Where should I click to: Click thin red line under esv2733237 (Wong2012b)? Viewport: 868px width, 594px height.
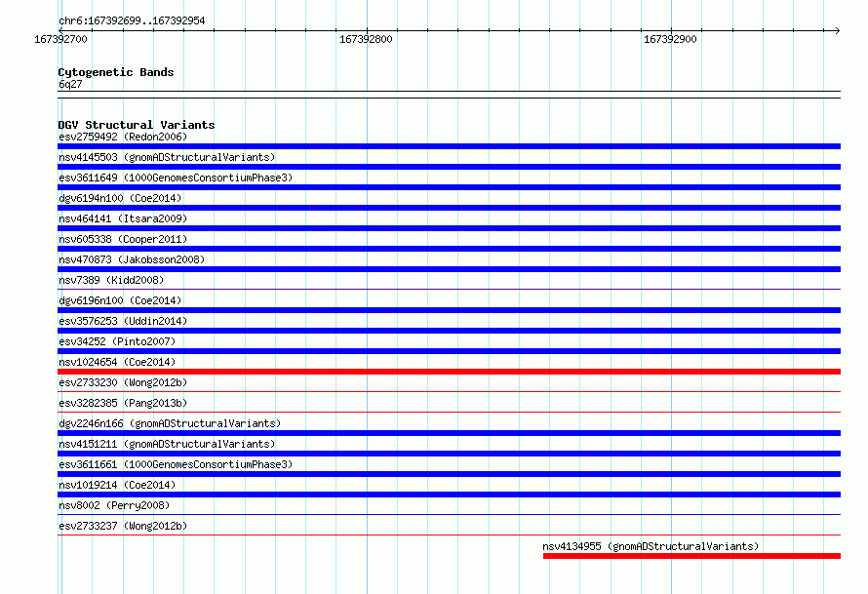click(449, 535)
